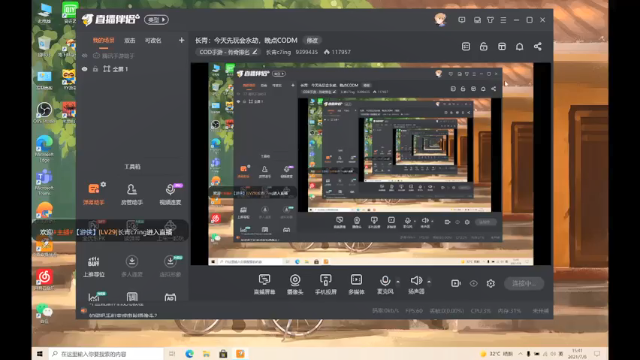This screenshot has height=360, width=640.
Task: Select the 全屏 1 source row
Action: coord(132,69)
